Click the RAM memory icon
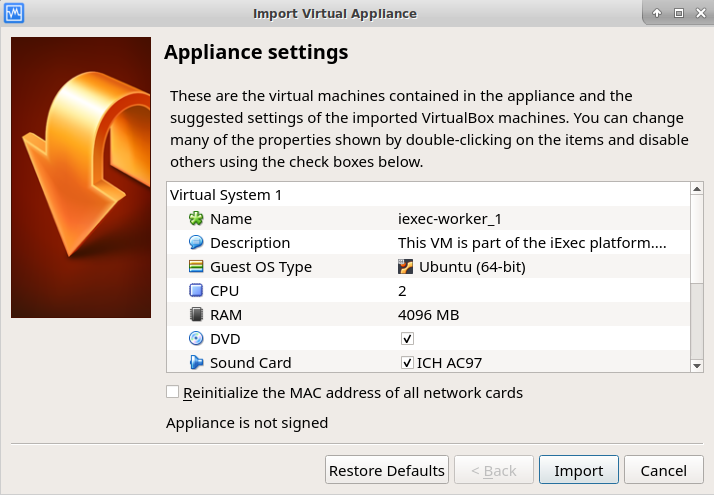Screen dimensions: 714x495 [x=196, y=315]
